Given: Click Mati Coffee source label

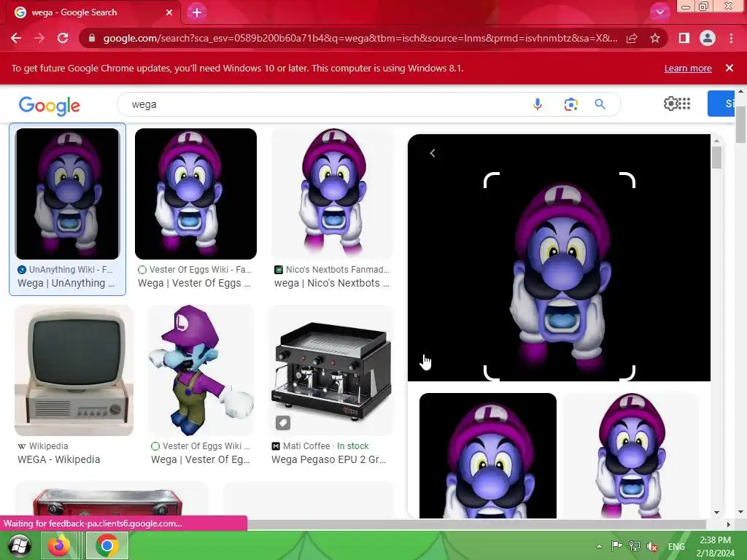Looking at the screenshot, I should pos(306,446).
